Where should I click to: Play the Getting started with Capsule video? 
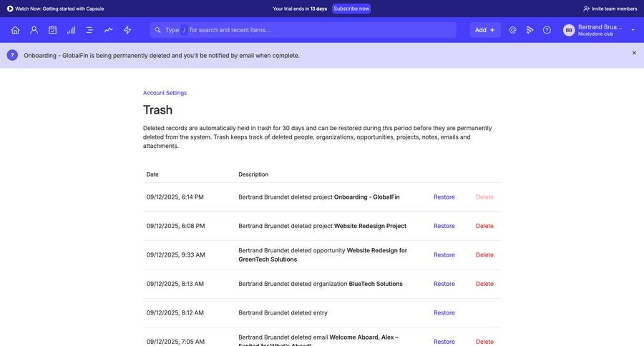point(10,9)
